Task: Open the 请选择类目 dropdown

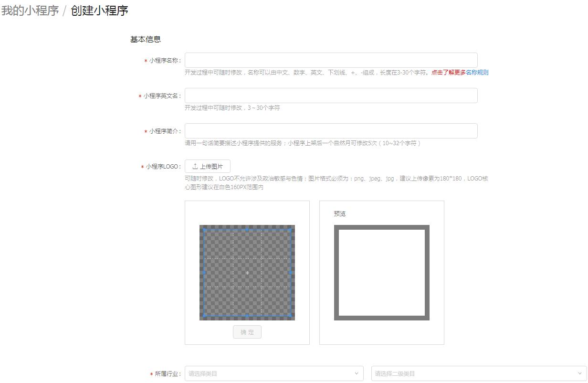Action: 274,373
